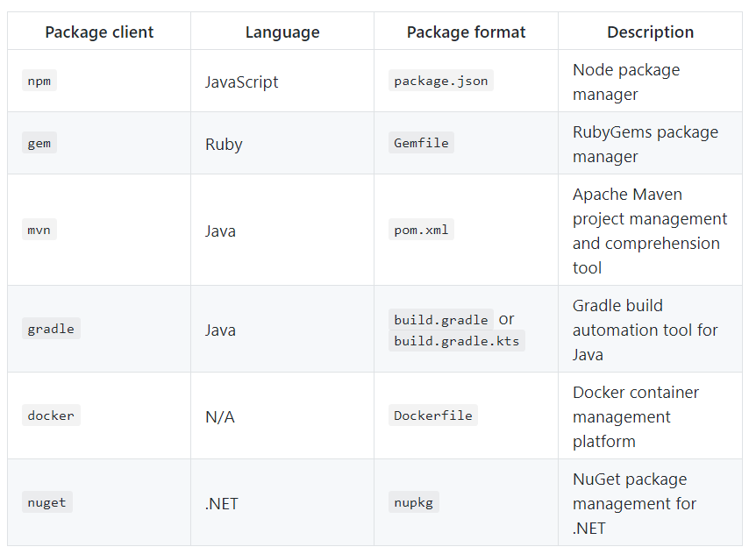Image resolution: width=756 pixels, height=554 pixels.
Task: Click the Gemfile format label
Action: pos(421,142)
